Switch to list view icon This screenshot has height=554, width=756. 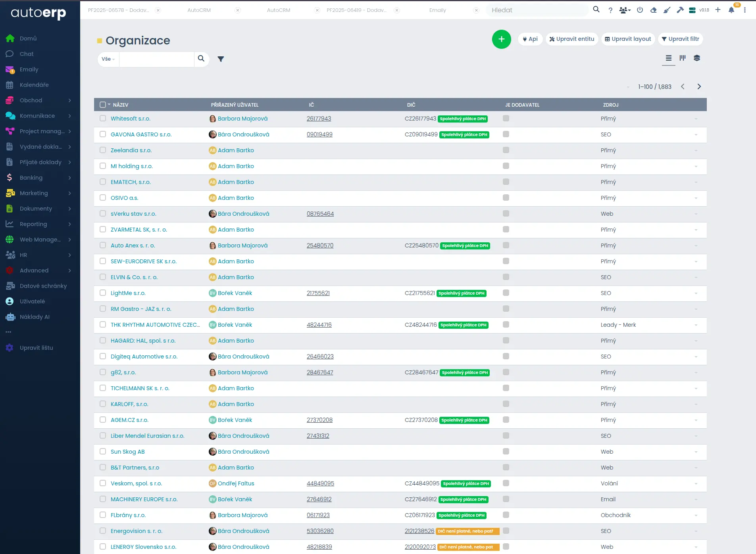(668, 58)
